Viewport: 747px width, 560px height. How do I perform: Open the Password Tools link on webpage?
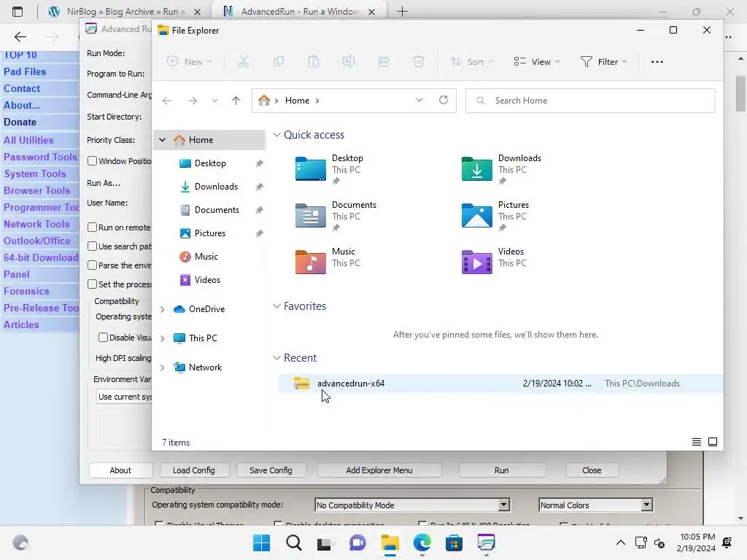(40, 157)
